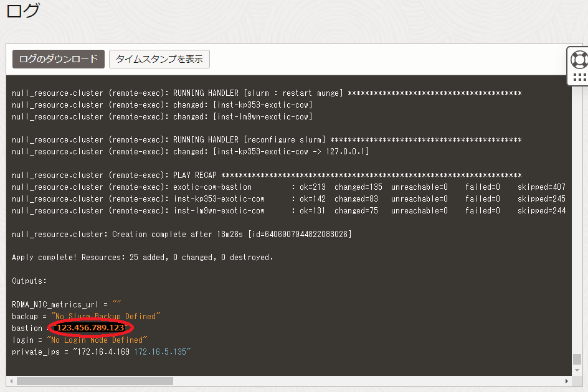This screenshot has height=392, width=588.
Task: Click the "Outputs:" line in log
Action: pyautogui.click(x=29, y=281)
